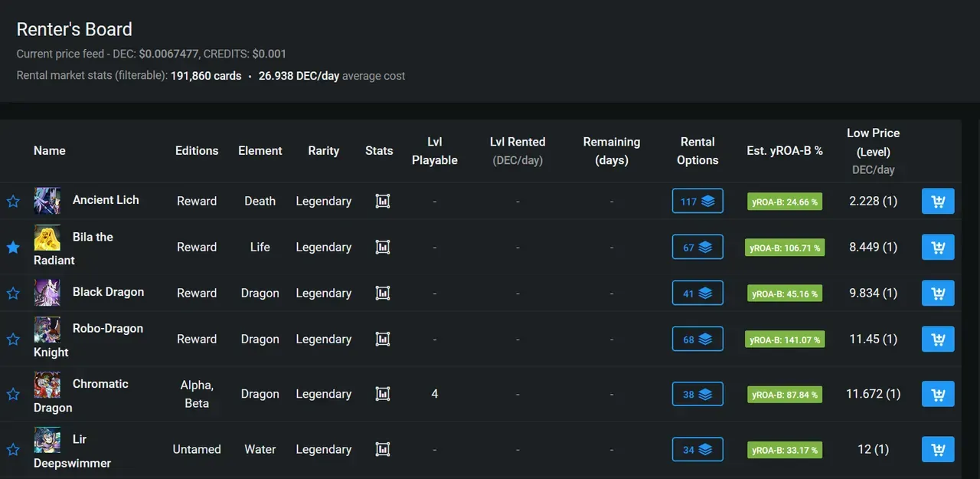Add Robo-Dragon Knight to the cart

pos(938,339)
